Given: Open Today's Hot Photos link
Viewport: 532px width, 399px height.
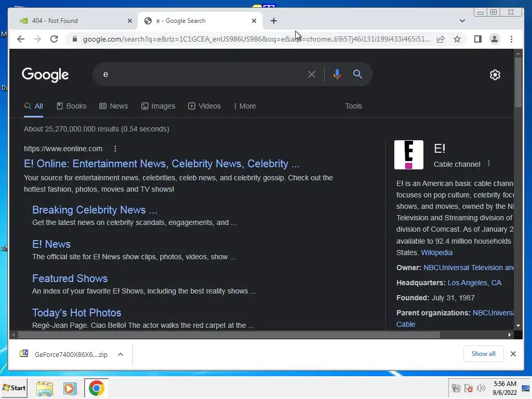Looking at the screenshot, I should point(77,313).
